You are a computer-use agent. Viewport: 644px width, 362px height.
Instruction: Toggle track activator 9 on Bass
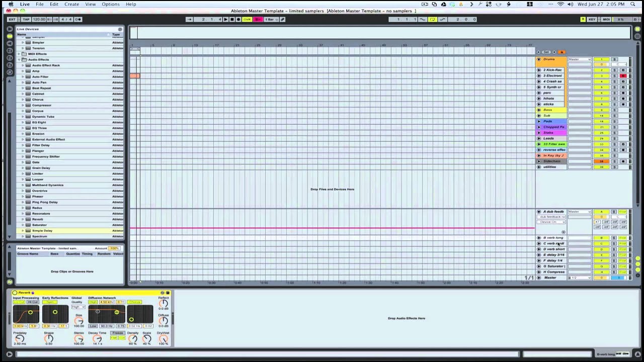pyautogui.click(x=601, y=110)
